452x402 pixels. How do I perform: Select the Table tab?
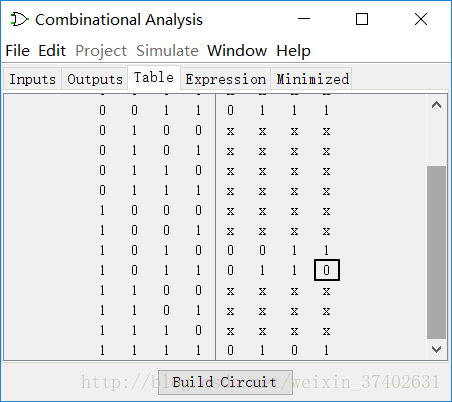pos(154,77)
